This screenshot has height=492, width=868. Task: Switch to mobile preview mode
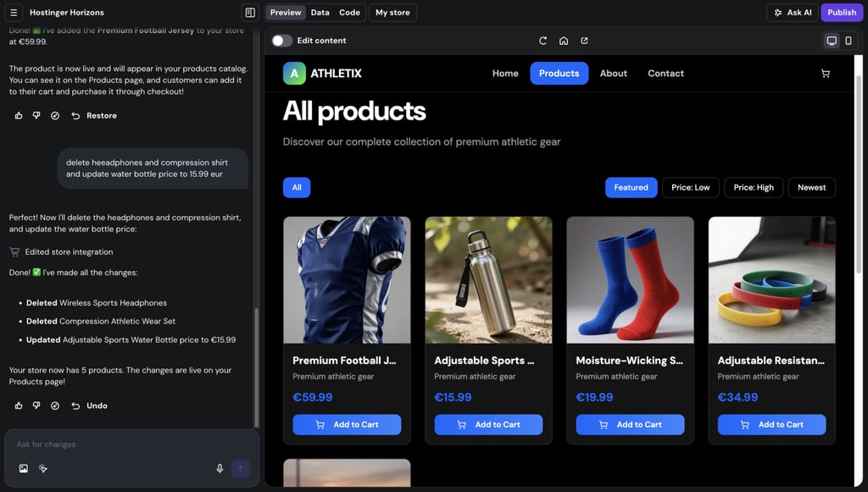(848, 41)
